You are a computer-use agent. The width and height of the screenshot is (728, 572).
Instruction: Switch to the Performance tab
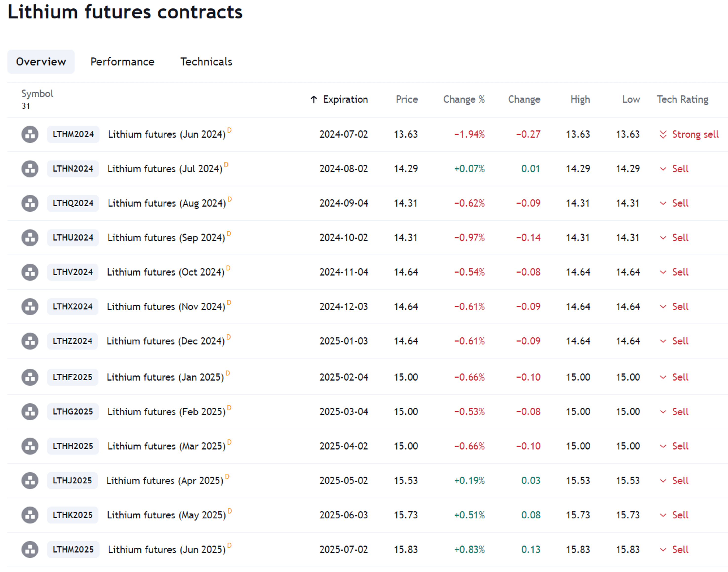tap(122, 62)
